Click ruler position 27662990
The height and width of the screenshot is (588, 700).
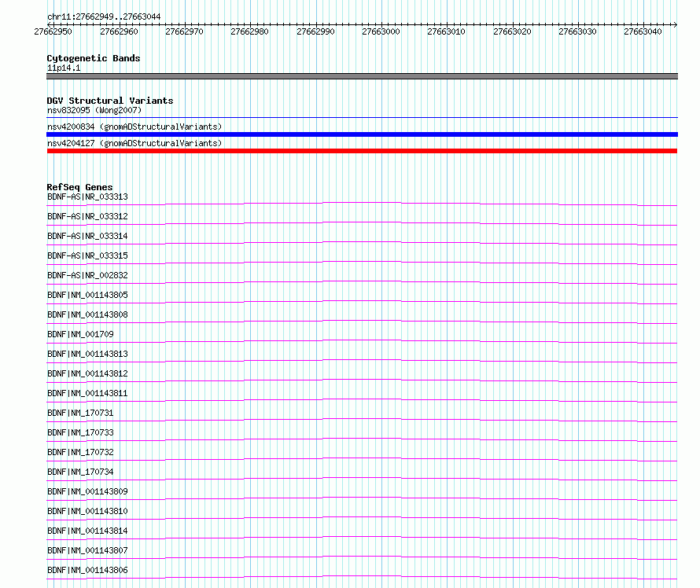click(x=315, y=31)
